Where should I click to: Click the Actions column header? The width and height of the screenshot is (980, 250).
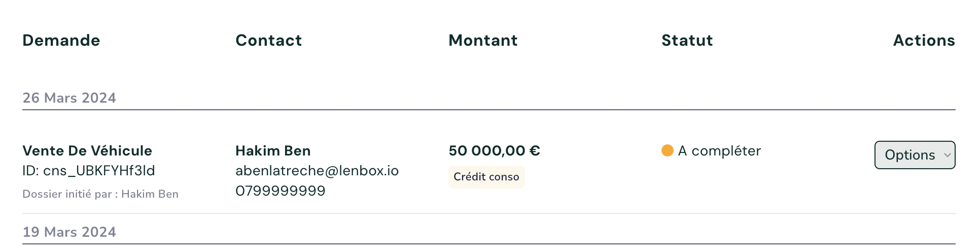[x=924, y=40]
